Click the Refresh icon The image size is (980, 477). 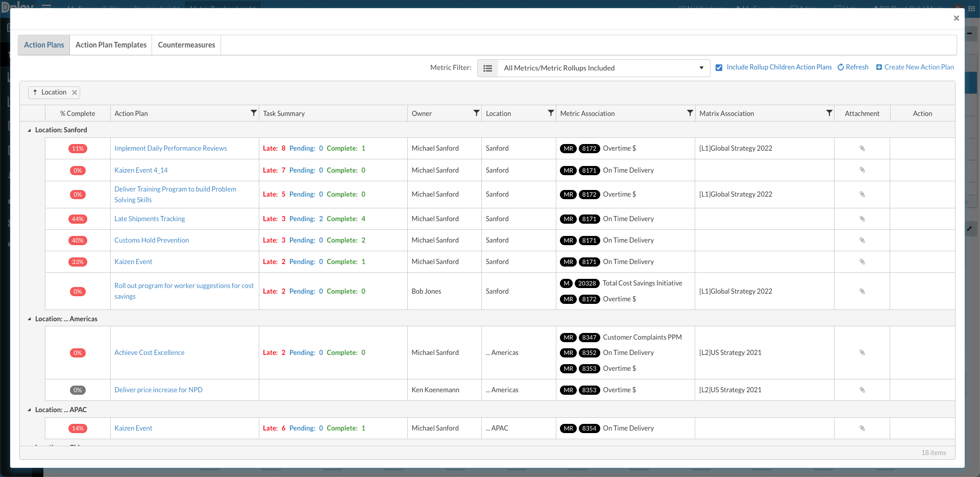point(841,67)
